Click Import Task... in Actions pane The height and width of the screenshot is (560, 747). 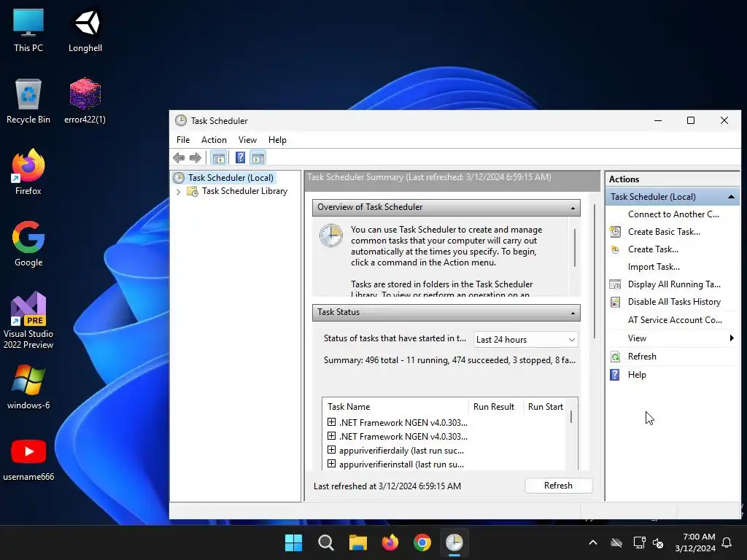(x=654, y=267)
